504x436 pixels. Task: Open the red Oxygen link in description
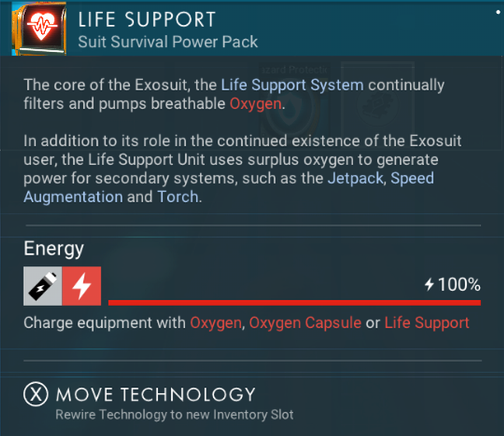pyautogui.click(x=255, y=103)
